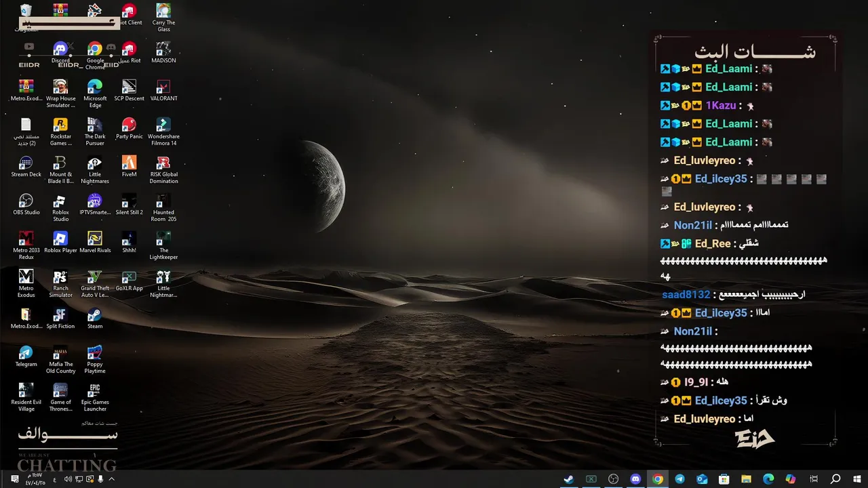Click the I9_9I username in chat
868x488 pixels.
pyautogui.click(x=696, y=382)
